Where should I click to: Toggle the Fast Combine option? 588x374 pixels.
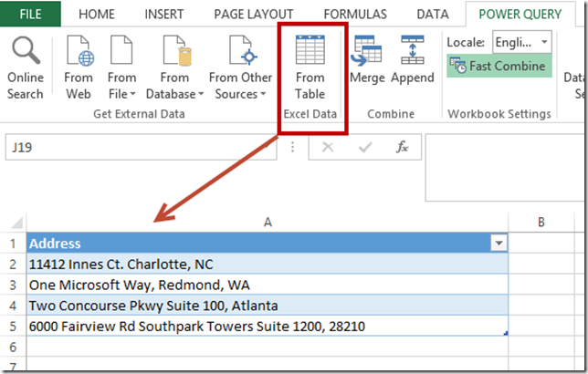499,66
